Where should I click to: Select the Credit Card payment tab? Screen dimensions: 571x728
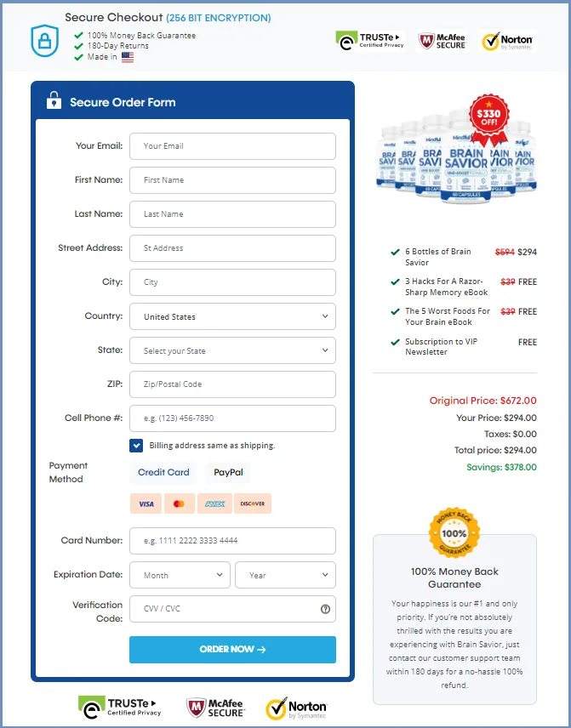coord(163,472)
